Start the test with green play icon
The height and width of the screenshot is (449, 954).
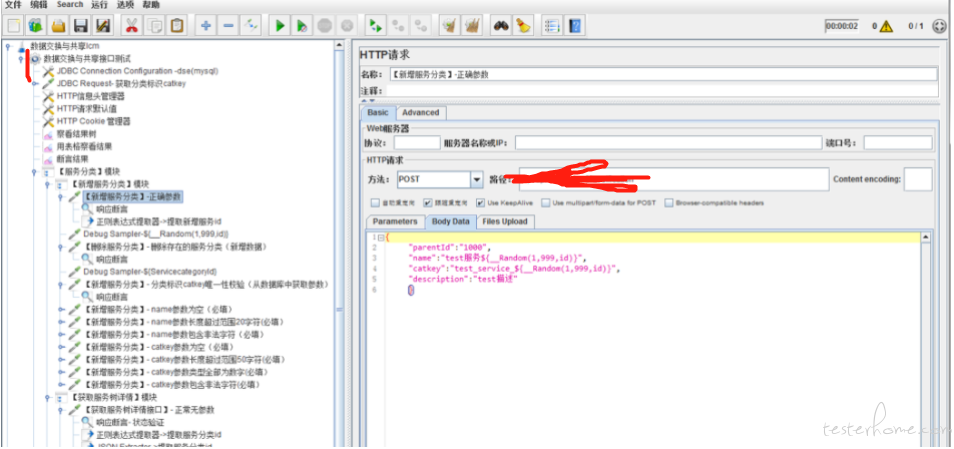coord(280,26)
